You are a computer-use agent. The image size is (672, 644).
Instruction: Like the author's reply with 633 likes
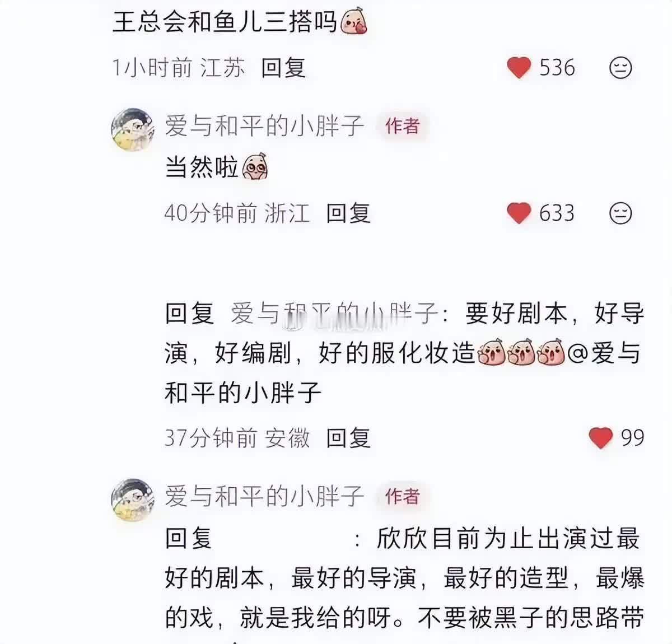tap(519, 213)
